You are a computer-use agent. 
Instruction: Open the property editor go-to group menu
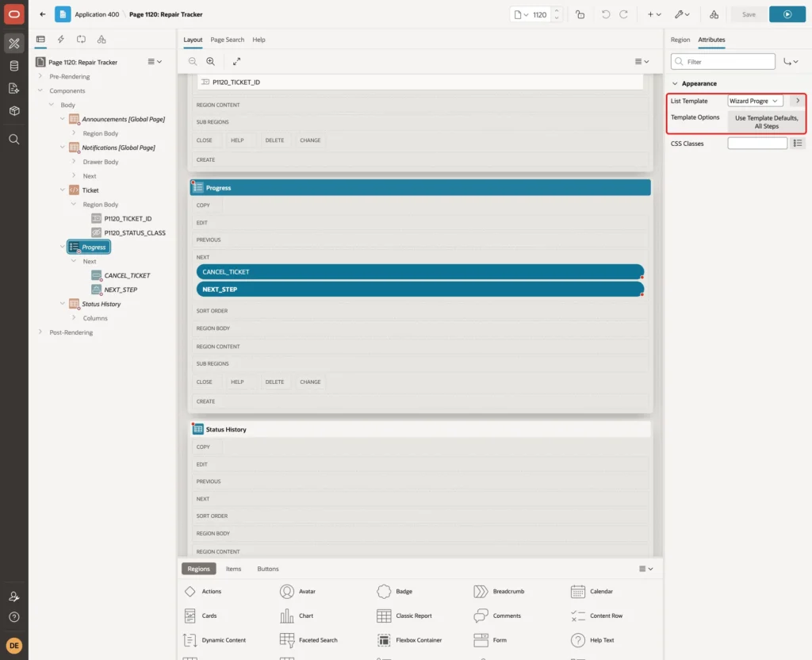pyautogui.click(x=791, y=62)
